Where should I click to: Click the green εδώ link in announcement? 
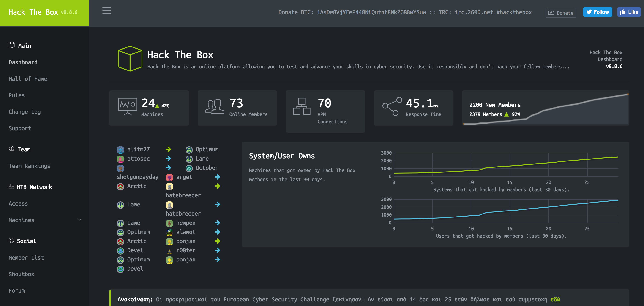point(555,299)
